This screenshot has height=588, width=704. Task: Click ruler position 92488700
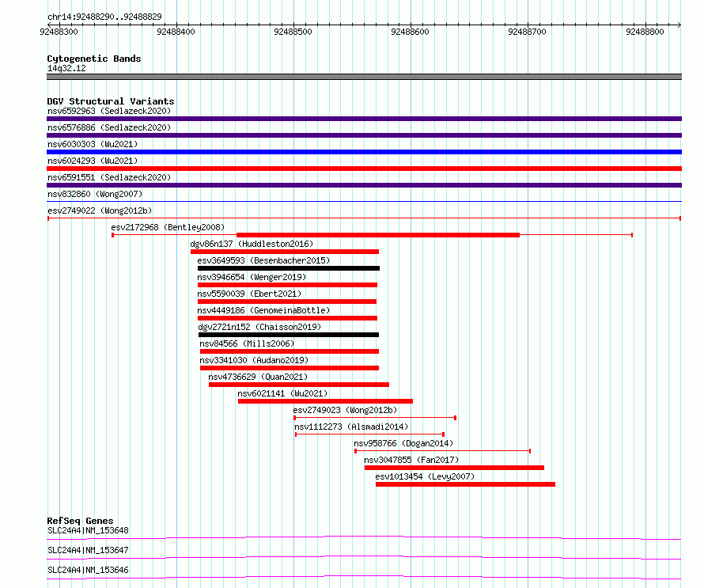coord(527,32)
